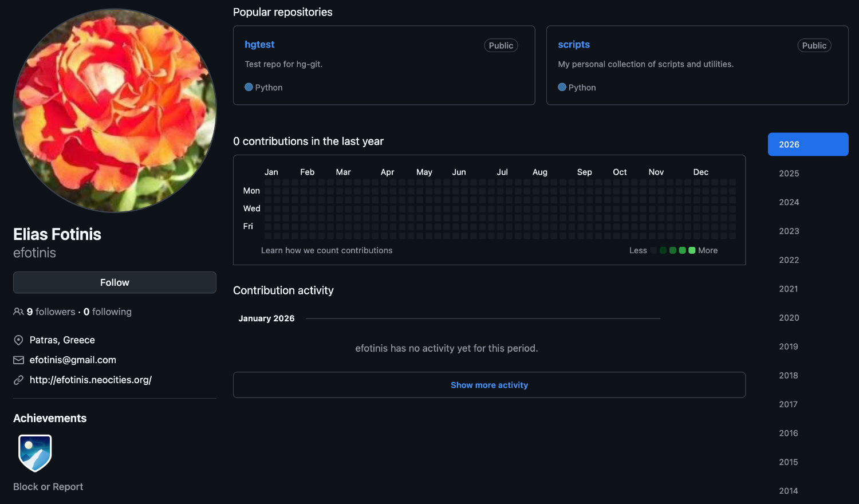Click the rose profile avatar
The width and height of the screenshot is (859, 504).
point(115,111)
